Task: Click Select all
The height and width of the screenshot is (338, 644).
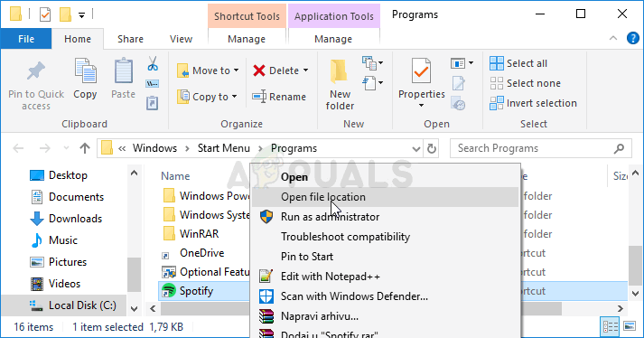Action: [x=518, y=63]
